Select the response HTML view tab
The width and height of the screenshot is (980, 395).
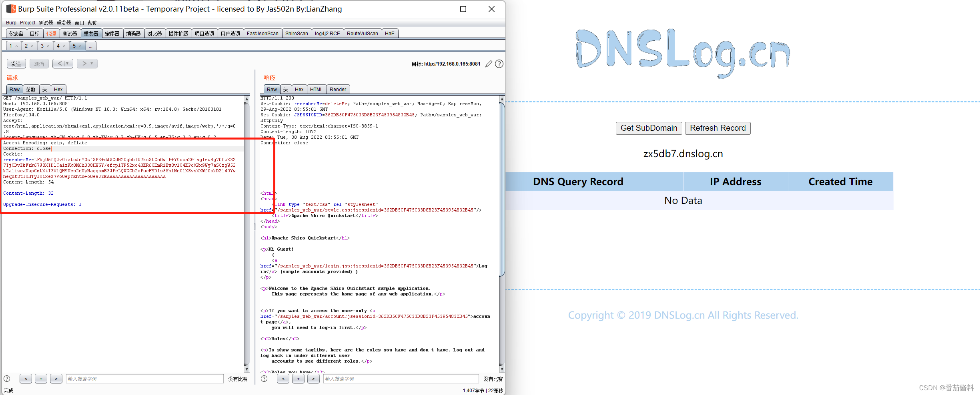point(316,90)
